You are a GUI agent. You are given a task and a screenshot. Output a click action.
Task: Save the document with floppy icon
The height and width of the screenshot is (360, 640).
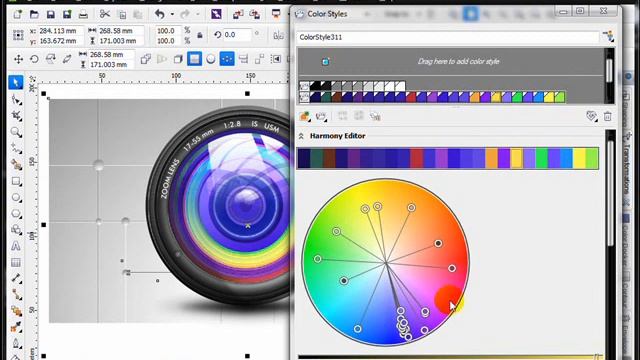(x=51, y=15)
